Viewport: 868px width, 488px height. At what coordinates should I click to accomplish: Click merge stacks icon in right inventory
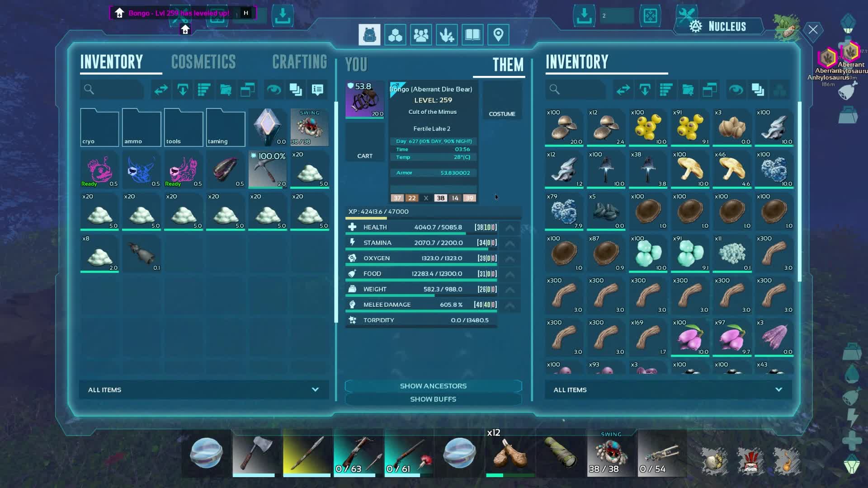[x=758, y=90]
